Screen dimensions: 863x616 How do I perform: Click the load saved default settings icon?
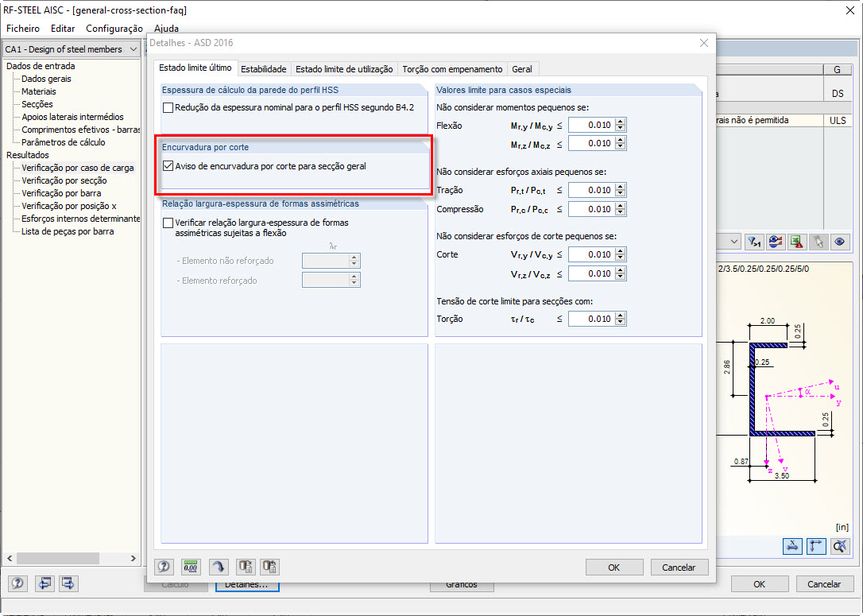point(269,567)
